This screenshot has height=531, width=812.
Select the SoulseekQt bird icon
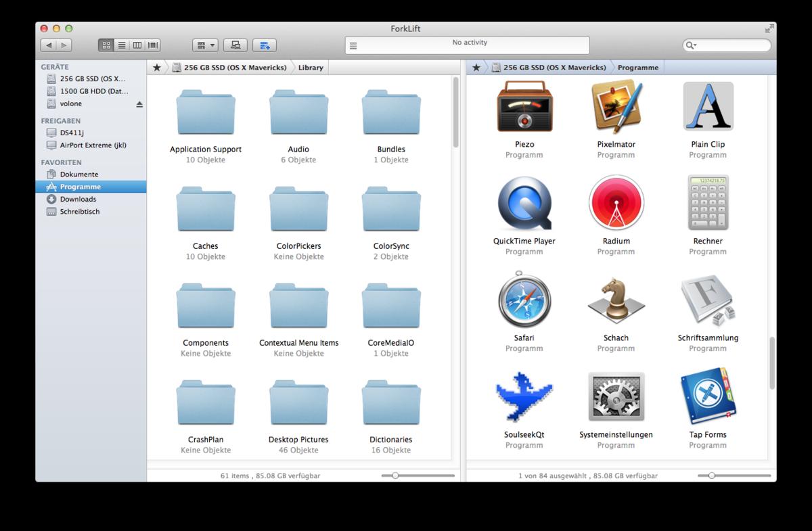click(524, 397)
